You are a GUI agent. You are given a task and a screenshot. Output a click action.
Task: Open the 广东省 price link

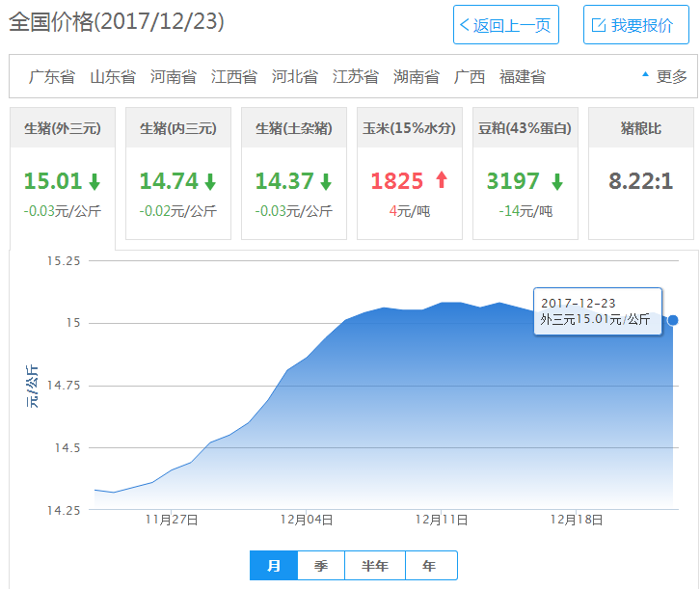point(51,76)
